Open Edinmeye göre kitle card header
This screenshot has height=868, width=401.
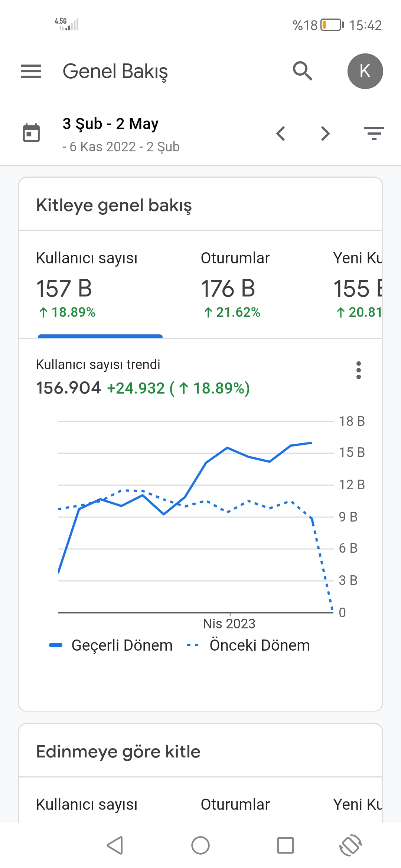200,752
